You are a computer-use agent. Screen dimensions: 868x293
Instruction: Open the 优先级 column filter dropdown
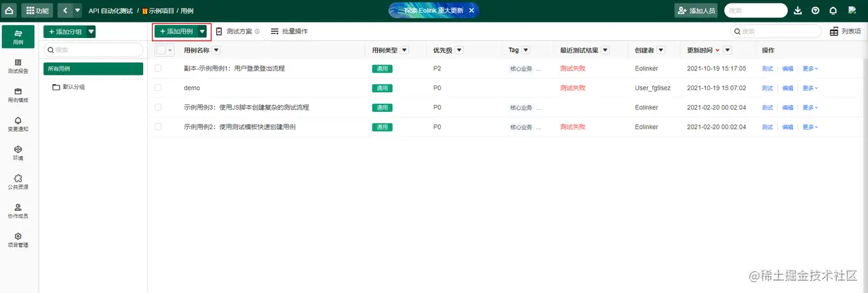(459, 50)
